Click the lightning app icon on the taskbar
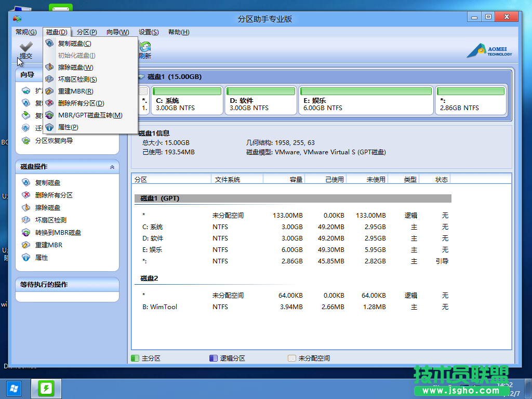Viewport: 532px width, 399px height. point(46,388)
